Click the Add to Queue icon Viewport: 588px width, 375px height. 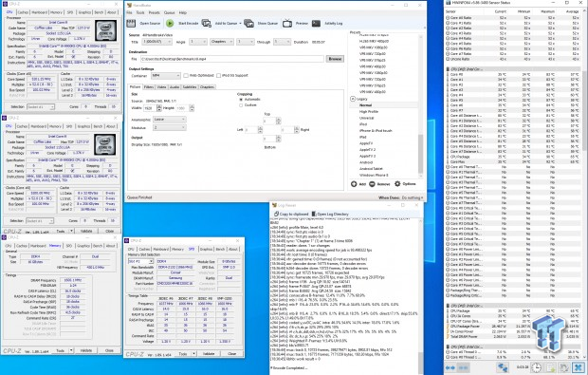pyautogui.click(x=207, y=24)
